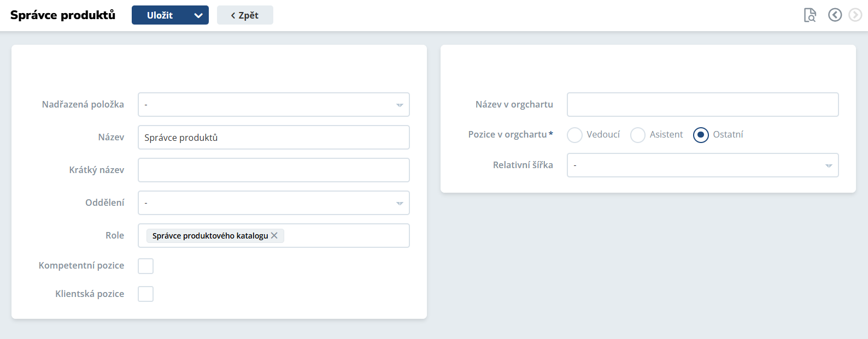
Task: Open the Uložit button dropdown arrow
Action: [198, 15]
